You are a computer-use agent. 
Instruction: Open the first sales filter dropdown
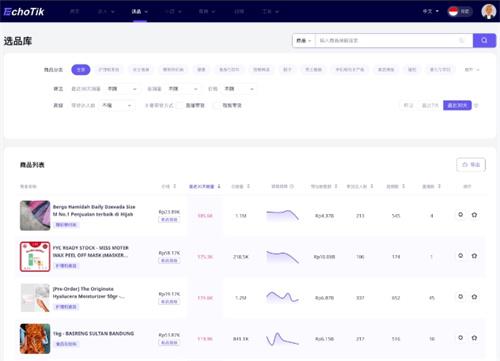121,89
